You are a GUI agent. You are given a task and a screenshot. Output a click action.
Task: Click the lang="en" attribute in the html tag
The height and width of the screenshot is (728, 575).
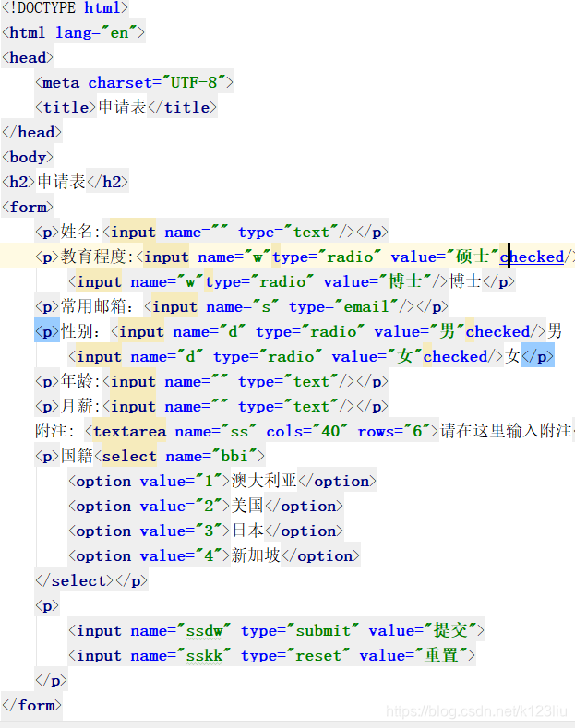click(x=96, y=32)
